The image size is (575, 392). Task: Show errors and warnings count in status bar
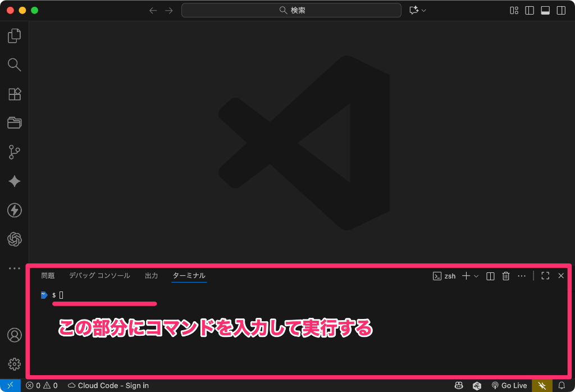42,386
